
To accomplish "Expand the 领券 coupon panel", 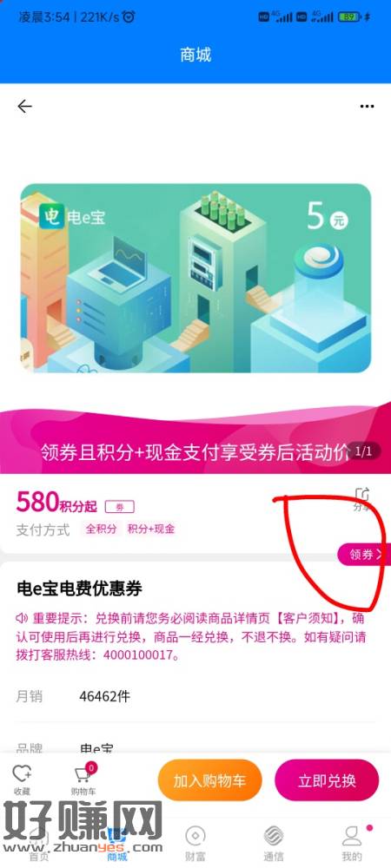I will pyautogui.click(x=364, y=554).
